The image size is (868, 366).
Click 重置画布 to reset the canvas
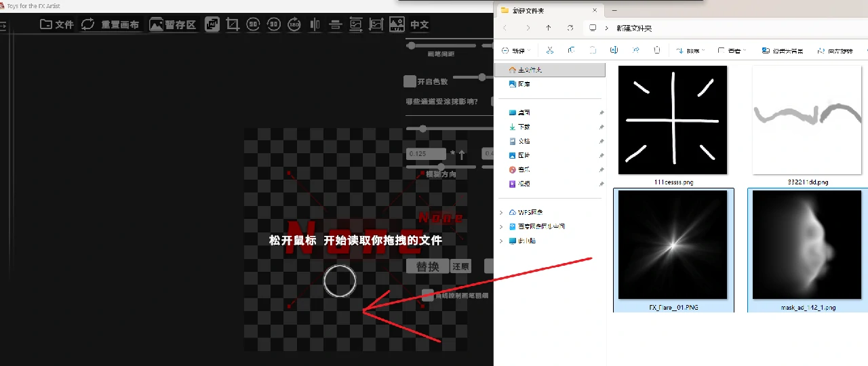pyautogui.click(x=111, y=24)
